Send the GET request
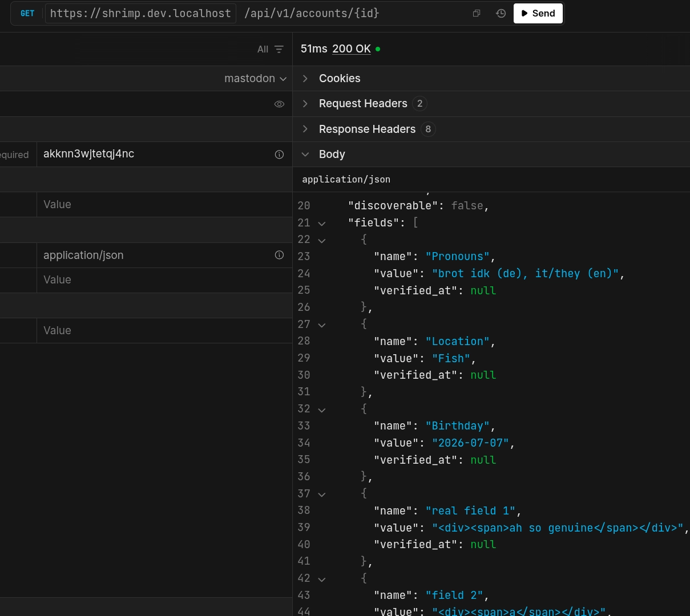 [x=538, y=13]
